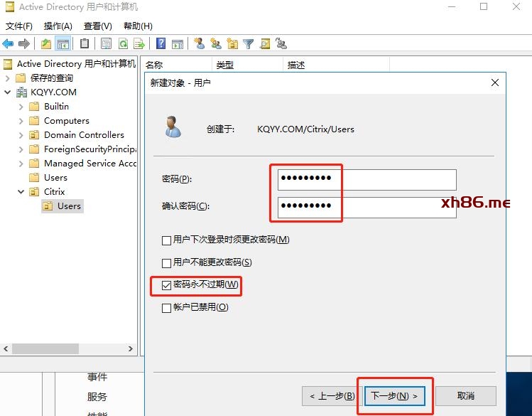
Task: Click the Back arrow in toolbar
Action: (9, 44)
